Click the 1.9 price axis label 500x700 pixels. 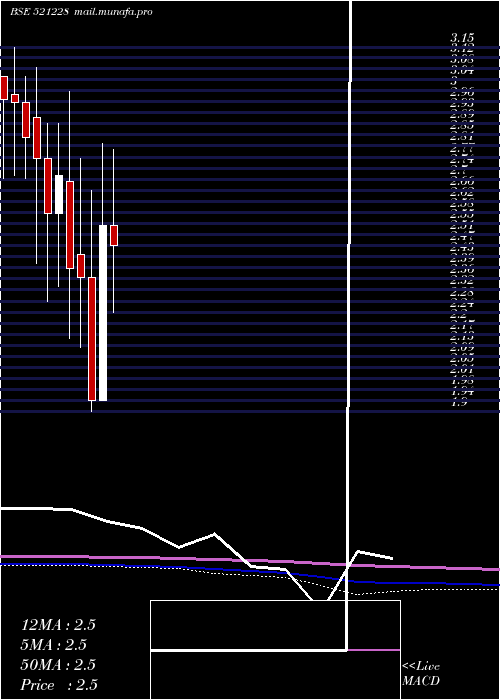point(459,403)
